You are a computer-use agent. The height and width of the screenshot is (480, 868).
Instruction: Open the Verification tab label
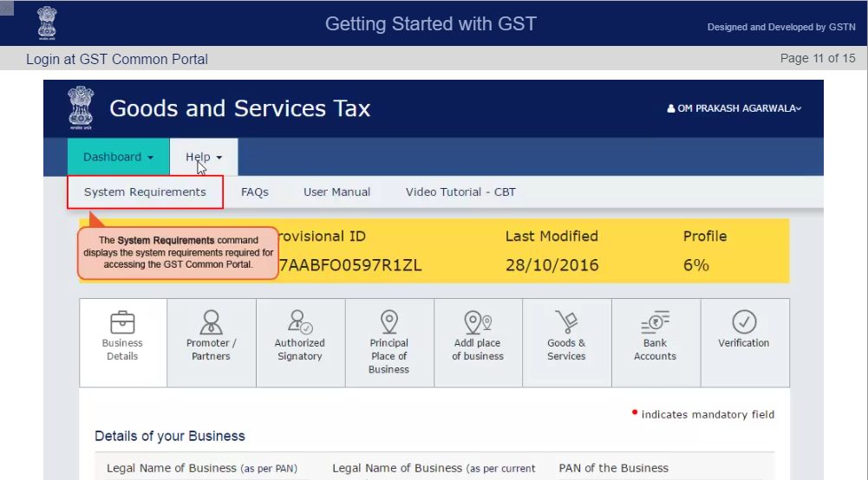[744, 343]
